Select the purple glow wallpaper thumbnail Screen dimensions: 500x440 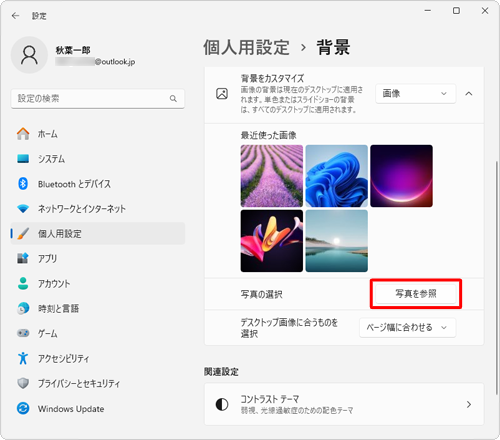click(x=401, y=176)
